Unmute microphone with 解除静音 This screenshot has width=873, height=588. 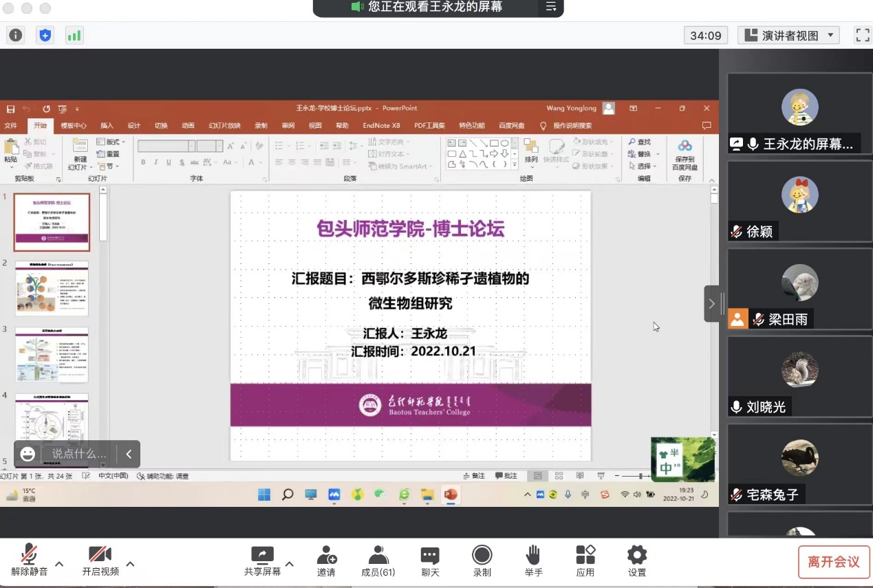[x=29, y=560]
